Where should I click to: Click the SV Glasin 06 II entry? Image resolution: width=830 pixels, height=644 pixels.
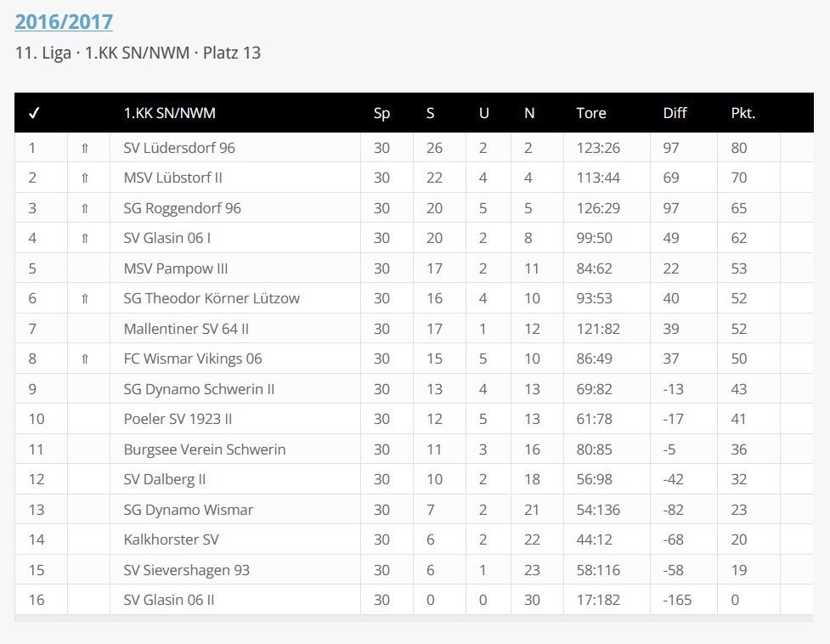[x=169, y=600]
